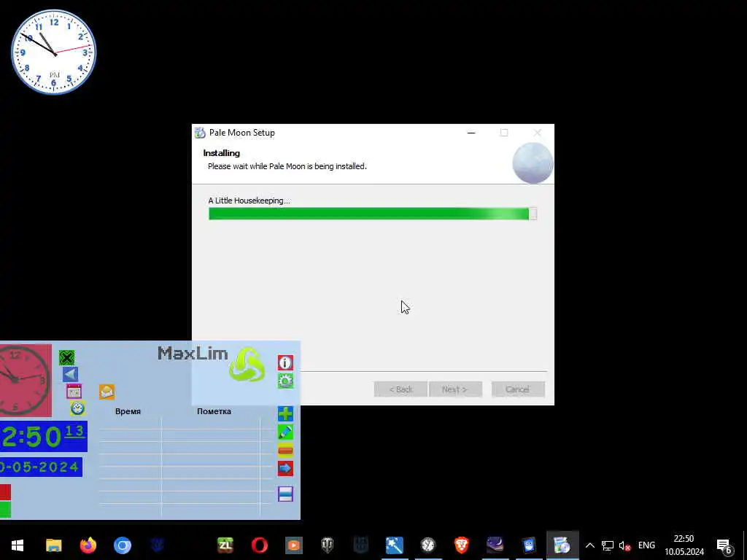This screenshot has width=747, height=560.
Task: Open the orange video player taskbar icon
Action: 294,545
